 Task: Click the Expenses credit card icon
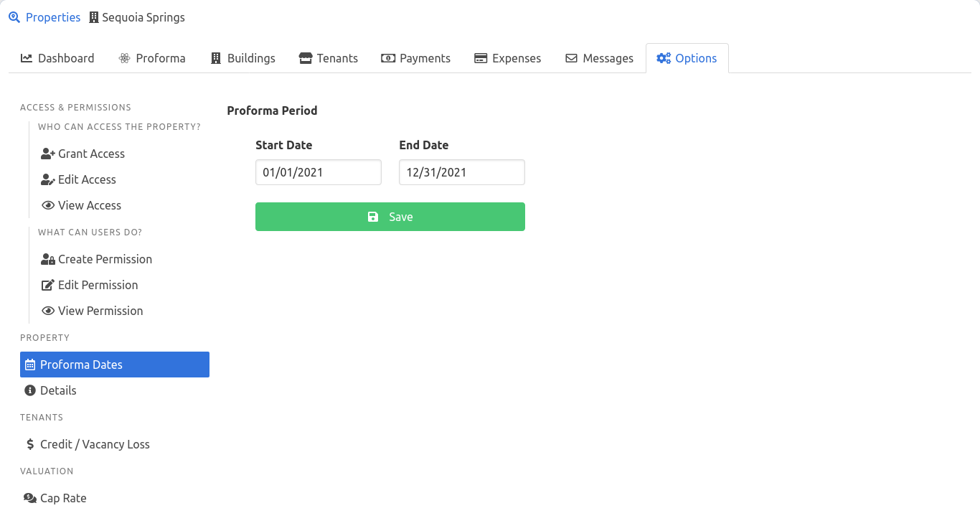click(481, 58)
